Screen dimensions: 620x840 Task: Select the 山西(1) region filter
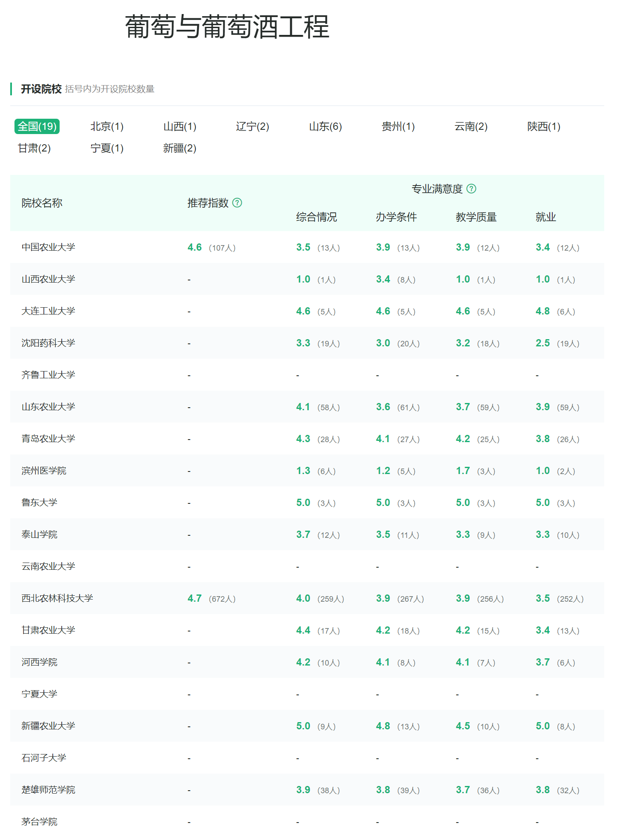coord(180,126)
